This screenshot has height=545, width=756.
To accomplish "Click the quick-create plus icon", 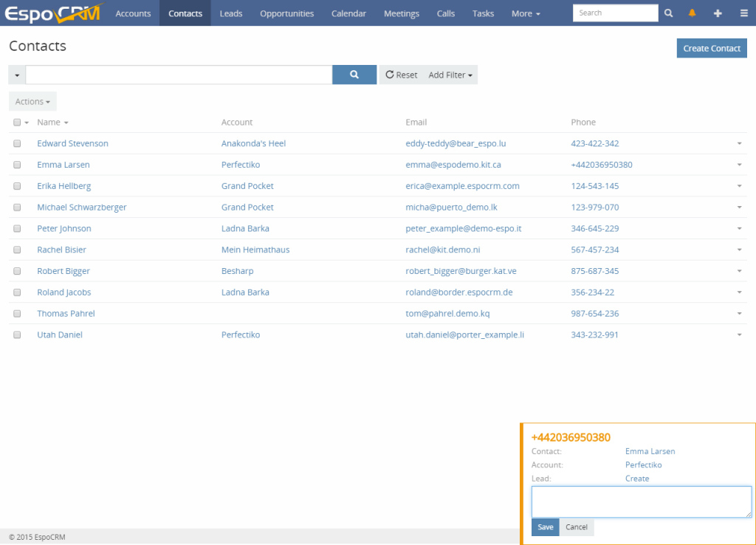I will click(718, 13).
